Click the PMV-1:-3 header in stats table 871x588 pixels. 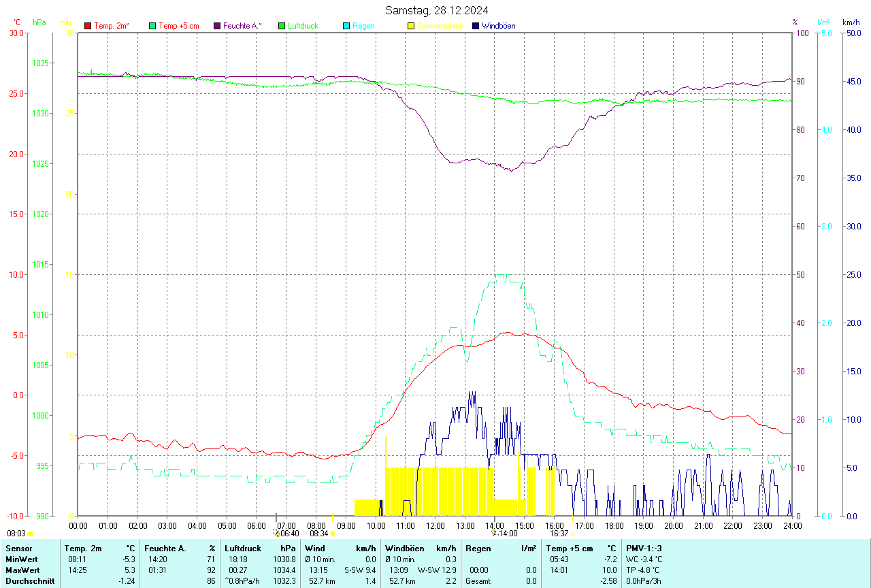click(644, 549)
